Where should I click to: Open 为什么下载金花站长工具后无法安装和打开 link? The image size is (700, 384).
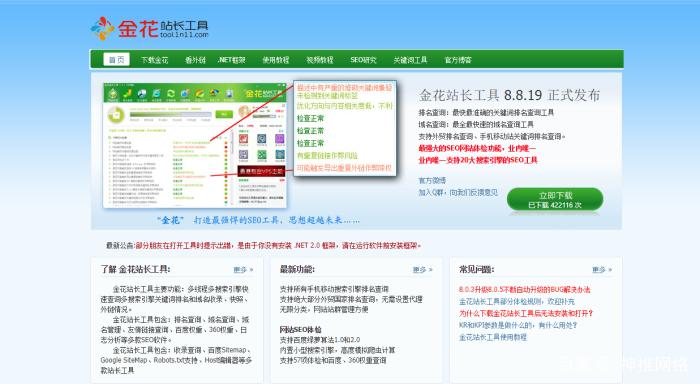[526, 313]
